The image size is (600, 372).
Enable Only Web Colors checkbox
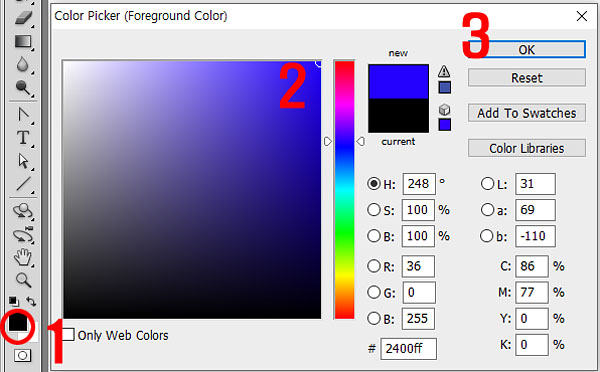pos(68,334)
